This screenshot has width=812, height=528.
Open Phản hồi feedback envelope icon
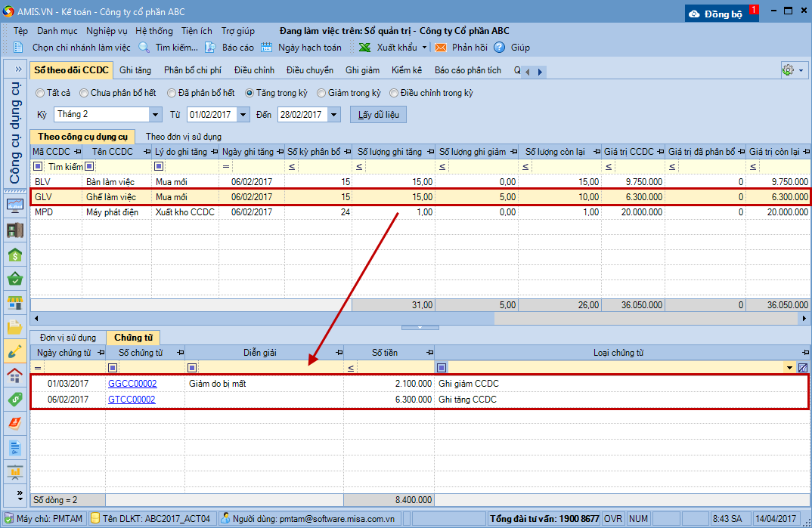pos(441,48)
